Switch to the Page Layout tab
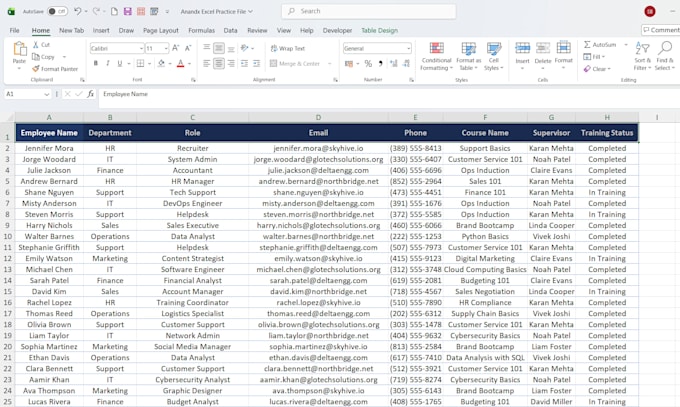This screenshot has height=407, width=680. tap(161, 30)
